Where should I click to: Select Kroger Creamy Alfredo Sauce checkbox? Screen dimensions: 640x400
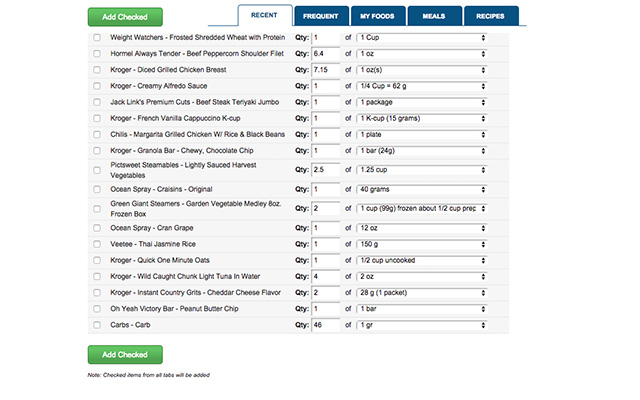97,86
